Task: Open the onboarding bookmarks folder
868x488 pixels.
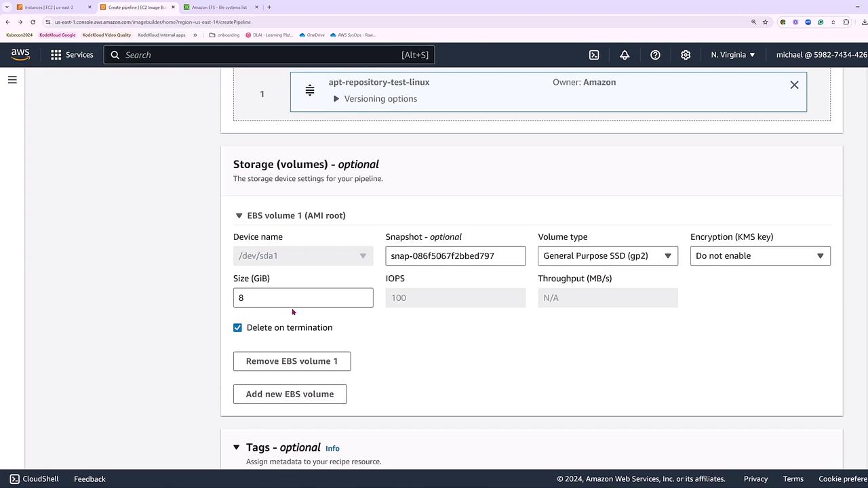Action: point(224,35)
